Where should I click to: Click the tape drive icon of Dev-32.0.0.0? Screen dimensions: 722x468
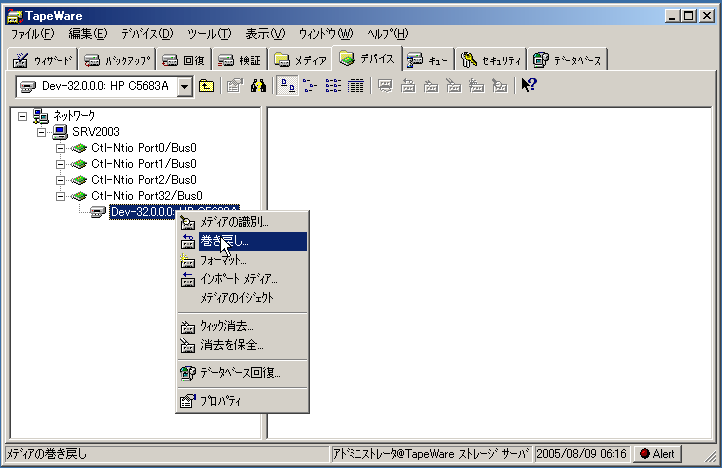[x=98, y=212]
